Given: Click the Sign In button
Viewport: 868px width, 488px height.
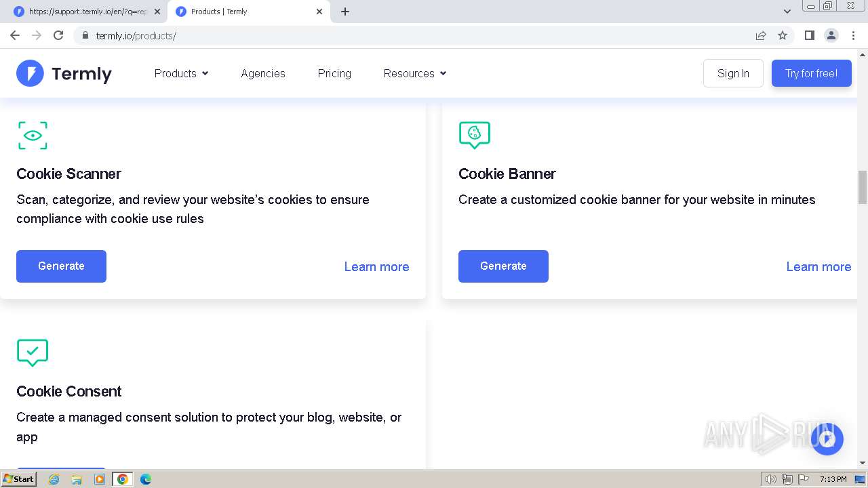Looking at the screenshot, I should tap(733, 73).
